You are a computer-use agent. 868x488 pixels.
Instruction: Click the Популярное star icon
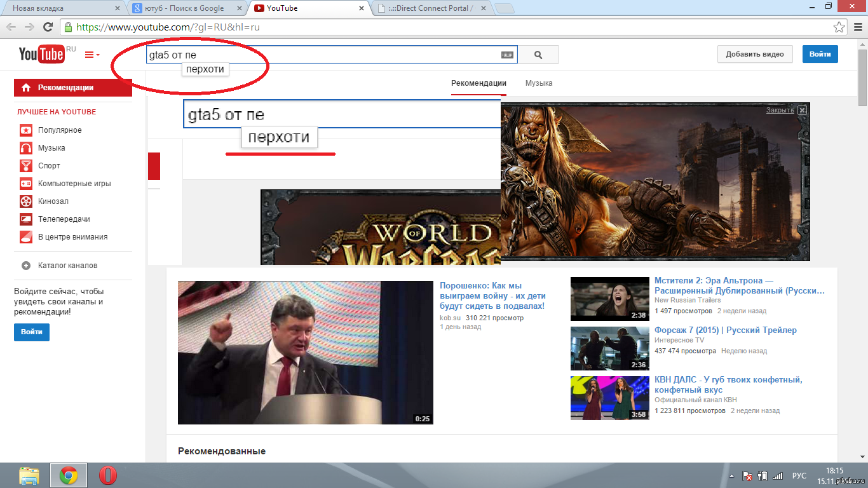point(26,130)
